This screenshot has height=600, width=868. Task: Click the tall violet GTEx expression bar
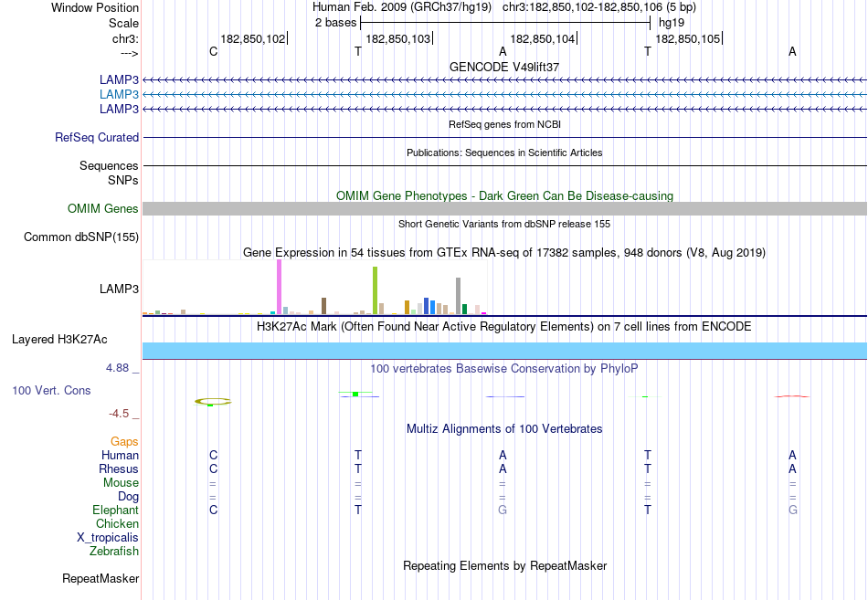[x=279, y=287]
